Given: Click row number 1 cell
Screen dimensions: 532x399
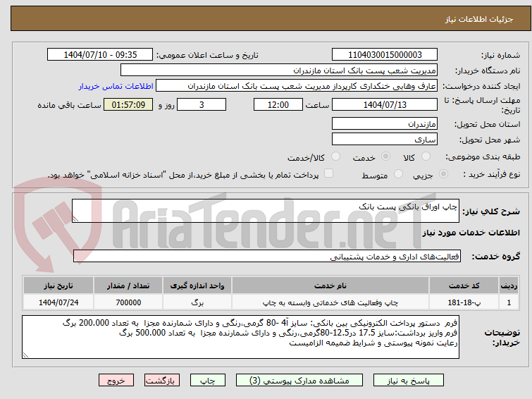Looking at the screenshot, I should [x=509, y=302].
